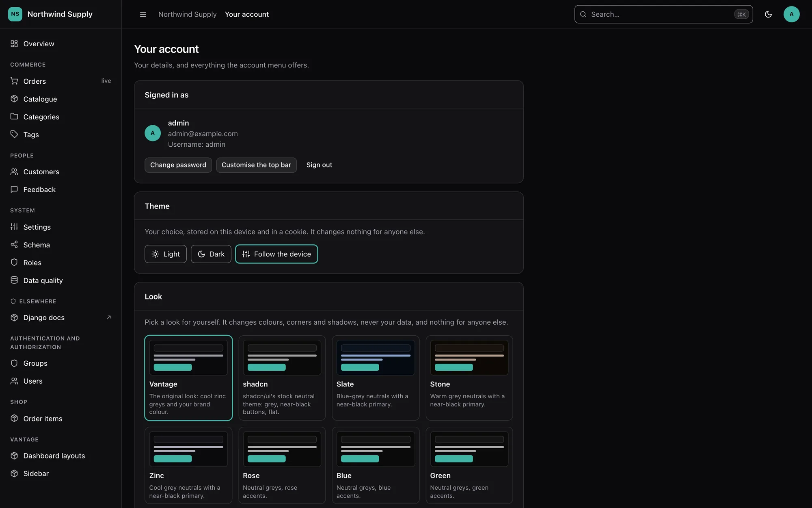Switch theme to Light

click(x=166, y=254)
